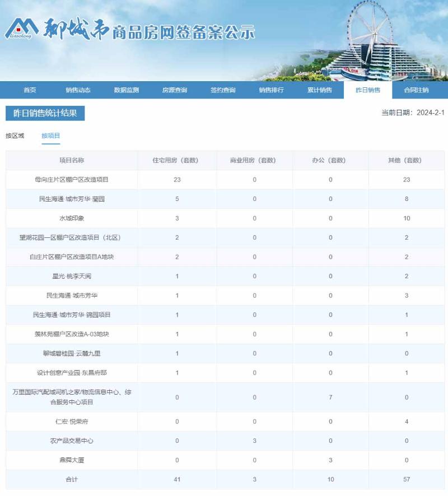Navigate to 销售排行 page
Image resolution: width=448 pixels, height=496 pixels.
[x=271, y=90]
